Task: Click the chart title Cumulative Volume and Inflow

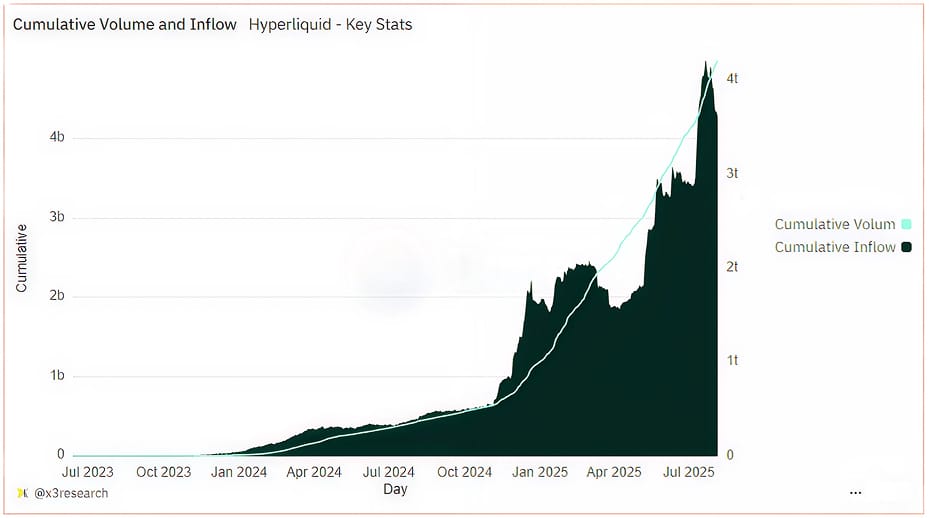Action: pos(124,24)
